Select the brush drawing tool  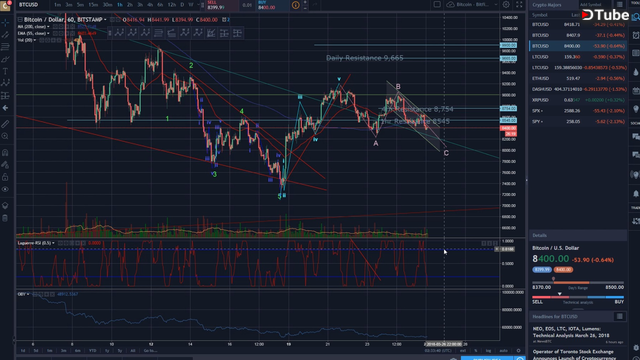[5, 59]
